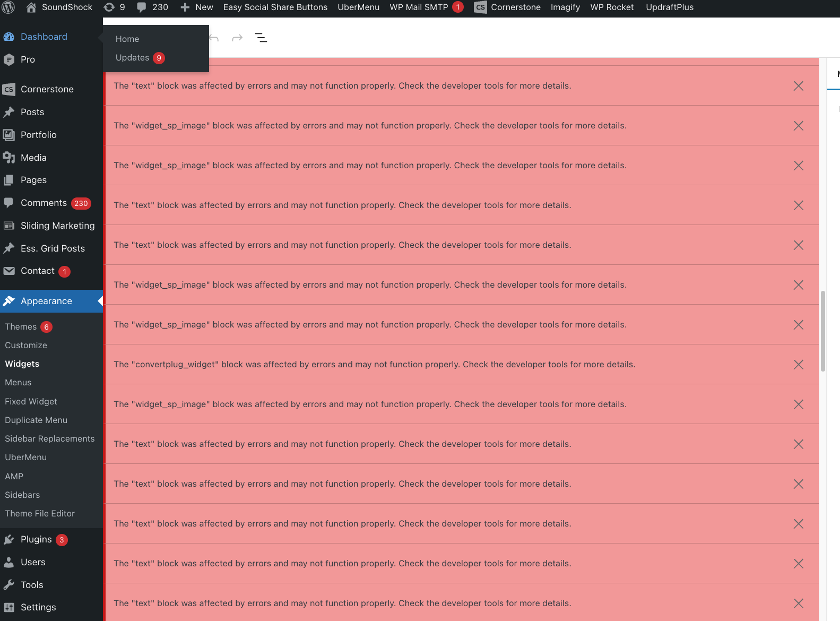Click the updates refresh icon in admin bar
The height and width of the screenshot is (621, 840).
(109, 7)
